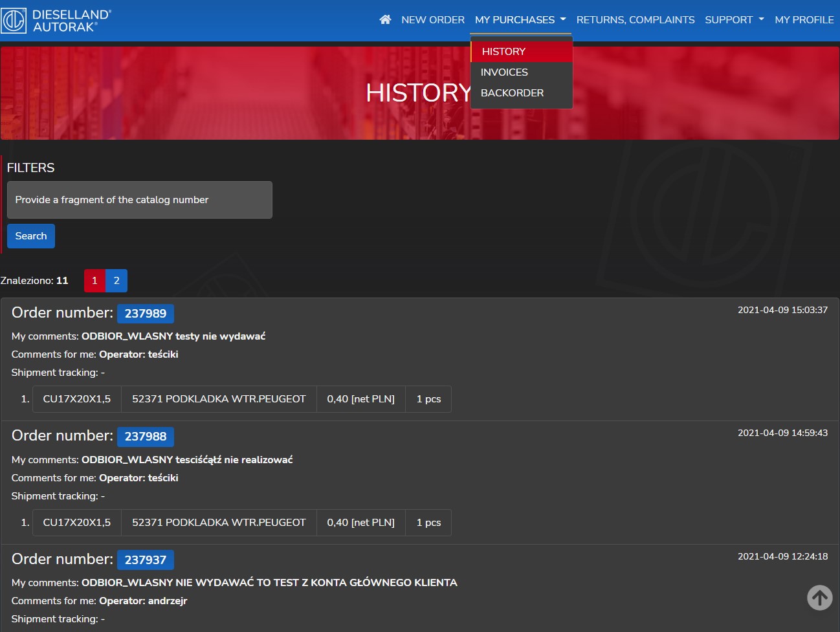The image size is (840, 632).
Task: Open order number 237937
Action: click(x=146, y=560)
